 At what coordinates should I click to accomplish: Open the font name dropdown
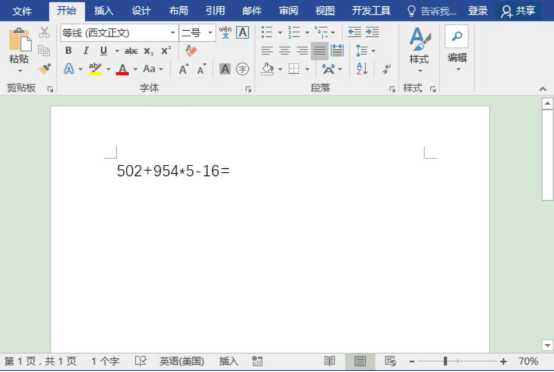172,33
